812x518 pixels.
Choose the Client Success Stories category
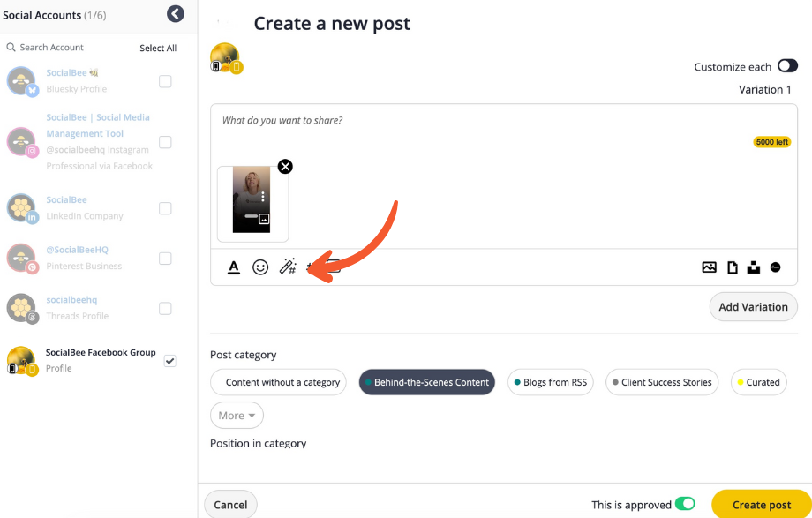tap(662, 382)
